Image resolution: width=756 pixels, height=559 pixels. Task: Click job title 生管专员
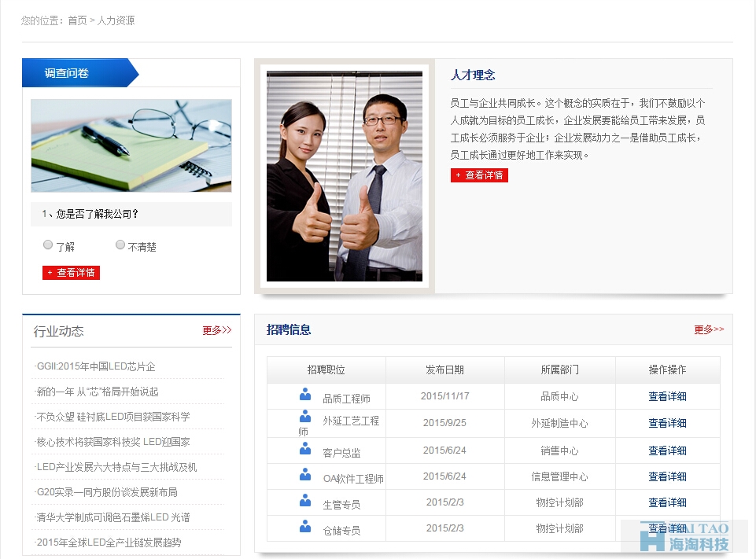pos(342,505)
